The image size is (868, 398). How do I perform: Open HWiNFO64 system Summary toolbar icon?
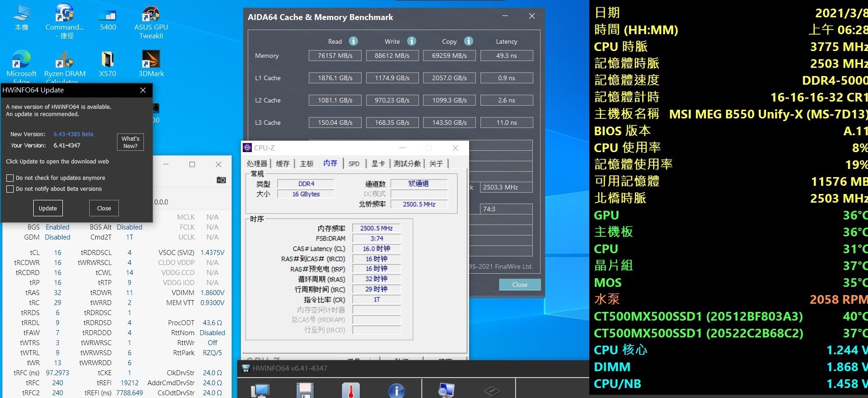click(260, 391)
